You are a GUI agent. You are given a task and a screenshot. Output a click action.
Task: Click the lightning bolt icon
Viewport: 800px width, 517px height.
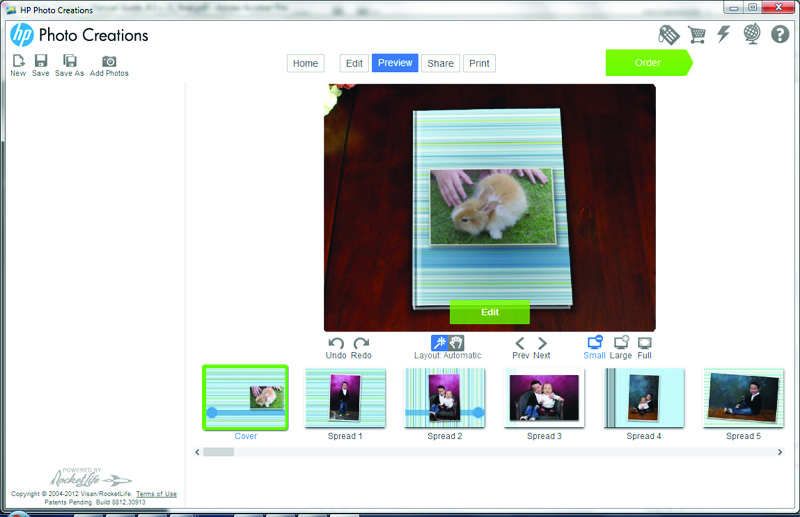point(723,34)
